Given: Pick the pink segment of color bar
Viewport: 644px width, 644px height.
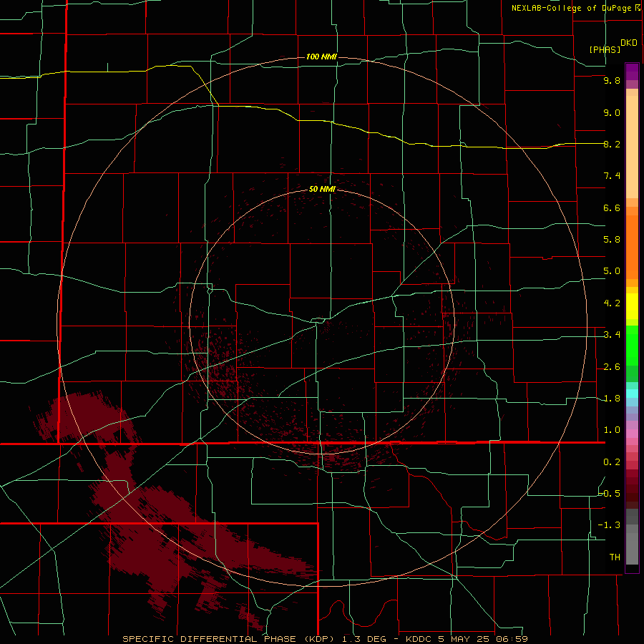Looking at the screenshot, I should click(632, 434).
